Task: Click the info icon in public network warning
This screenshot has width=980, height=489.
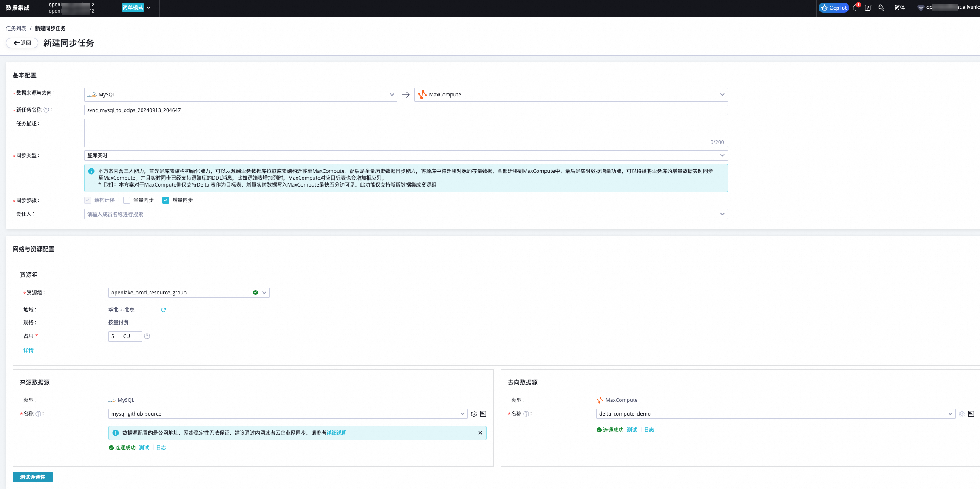Action: click(116, 433)
